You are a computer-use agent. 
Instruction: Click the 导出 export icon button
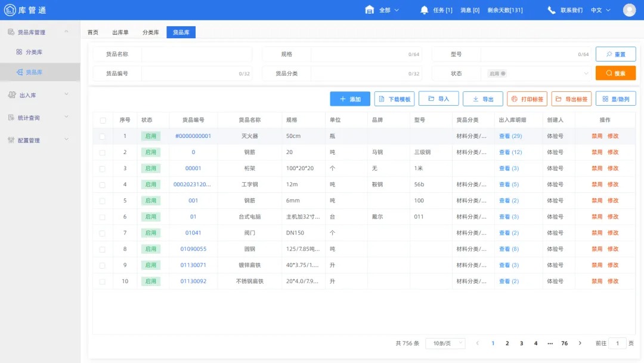[x=483, y=99]
